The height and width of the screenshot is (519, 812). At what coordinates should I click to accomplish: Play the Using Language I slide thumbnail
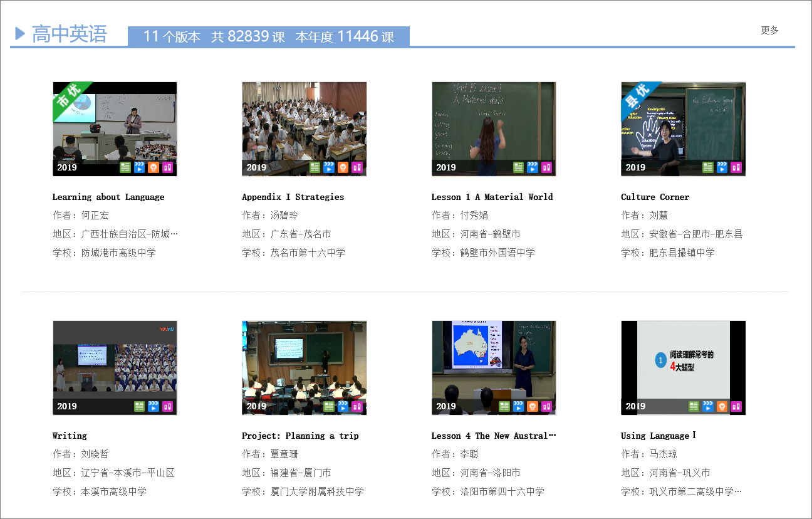click(x=684, y=368)
